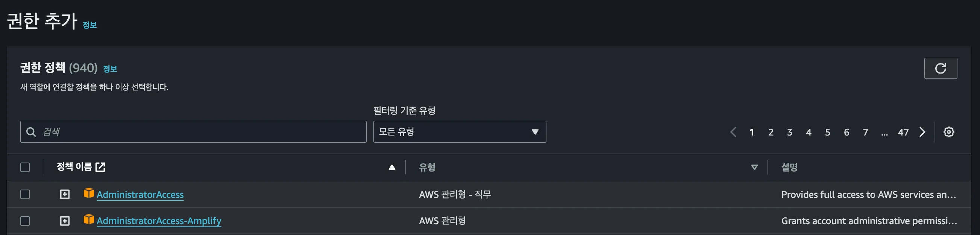Jump to page 47
The image size is (980, 235).
[903, 132]
